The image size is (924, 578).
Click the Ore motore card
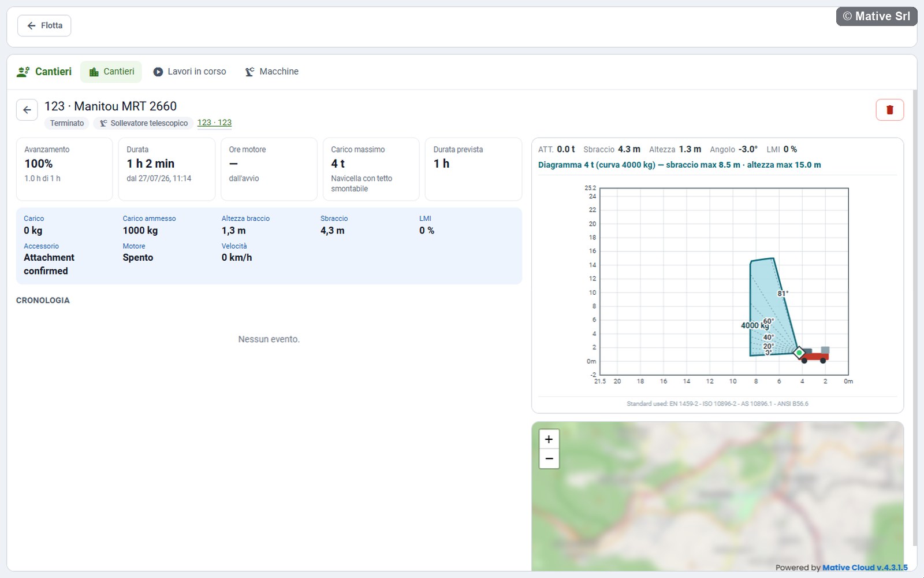269,169
